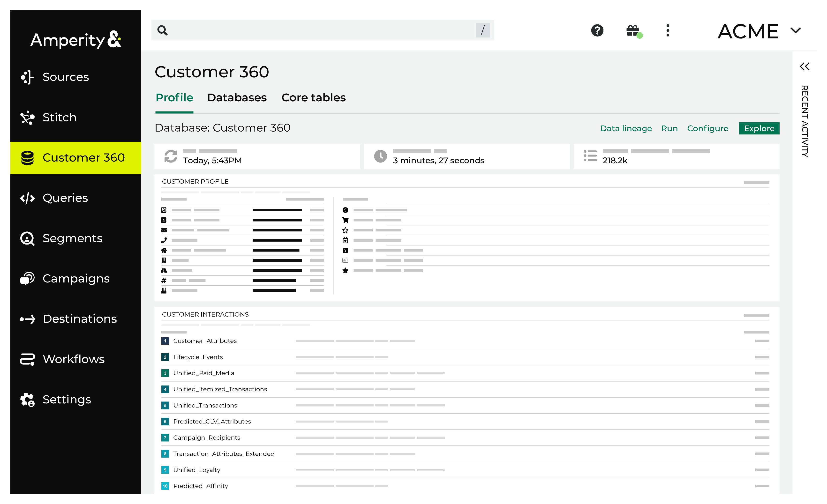Click the home address icon row
The image size is (827, 504).
pos(242,250)
